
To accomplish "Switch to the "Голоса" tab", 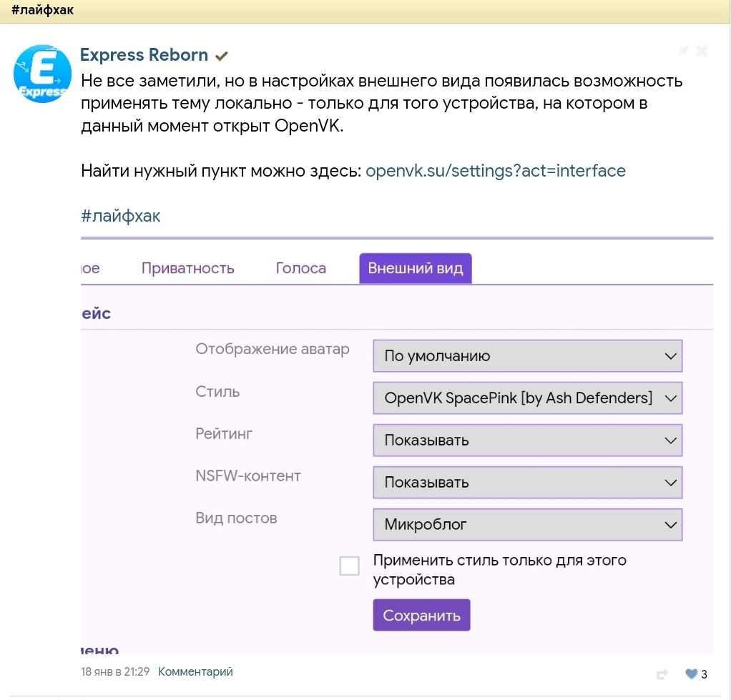I will tap(300, 269).
